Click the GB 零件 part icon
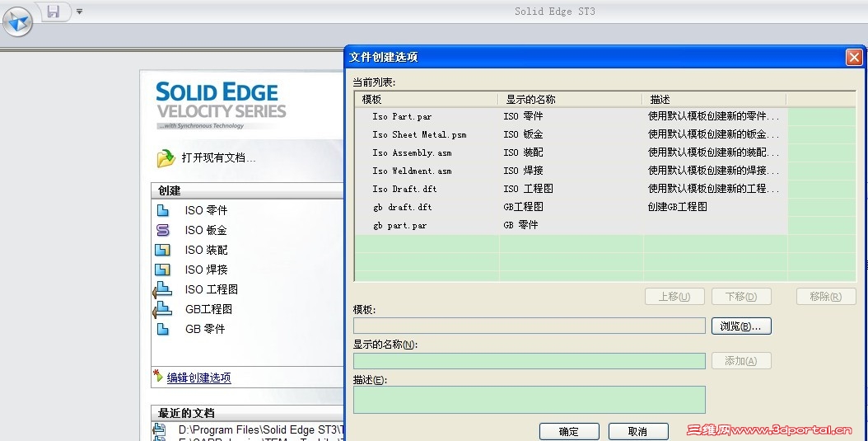 pos(163,329)
